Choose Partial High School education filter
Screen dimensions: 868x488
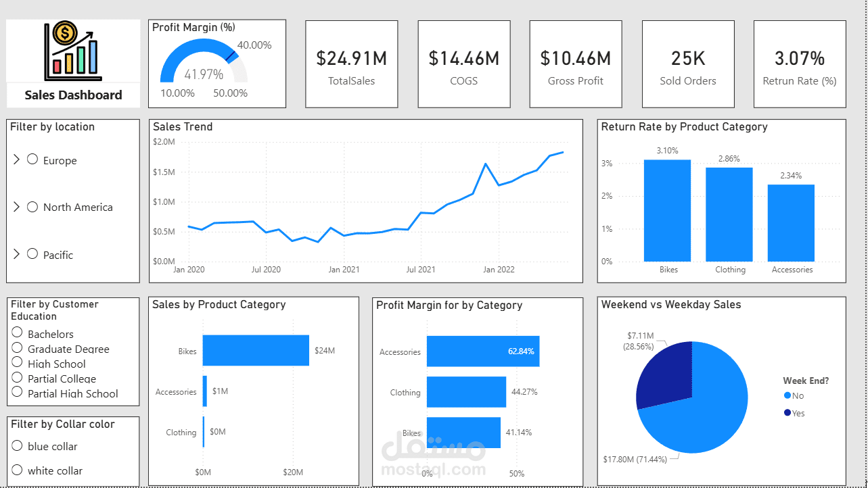[x=18, y=392]
